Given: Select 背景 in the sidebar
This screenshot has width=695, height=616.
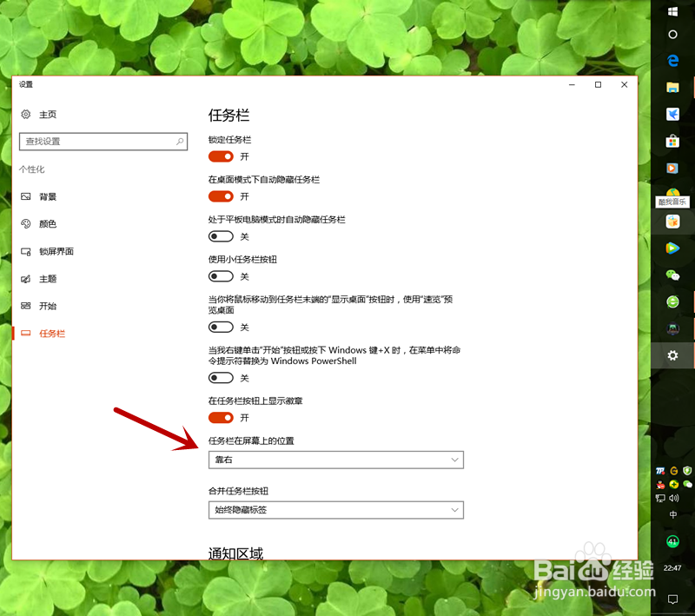Looking at the screenshot, I should click(45, 196).
